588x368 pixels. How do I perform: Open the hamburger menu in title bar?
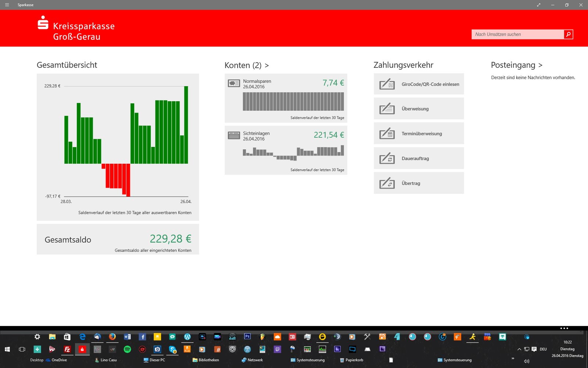coord(7,5)
